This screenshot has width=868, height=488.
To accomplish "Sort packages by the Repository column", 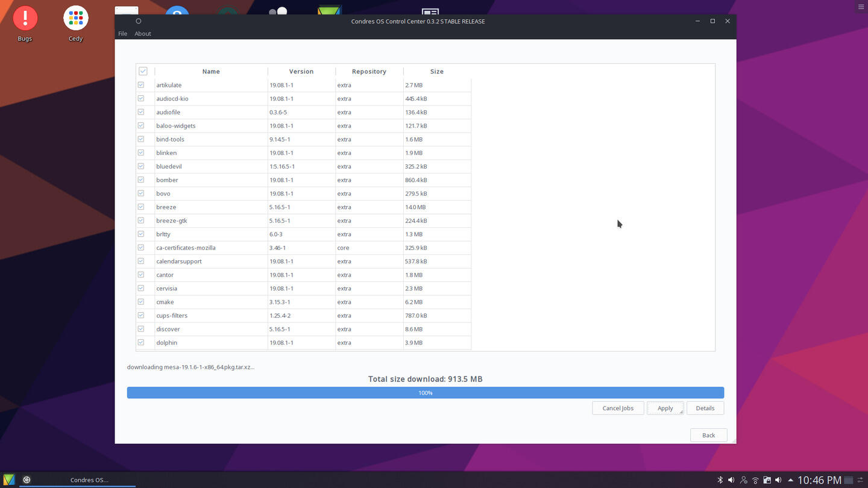I will pyautogui.click(x=369, y=71).
